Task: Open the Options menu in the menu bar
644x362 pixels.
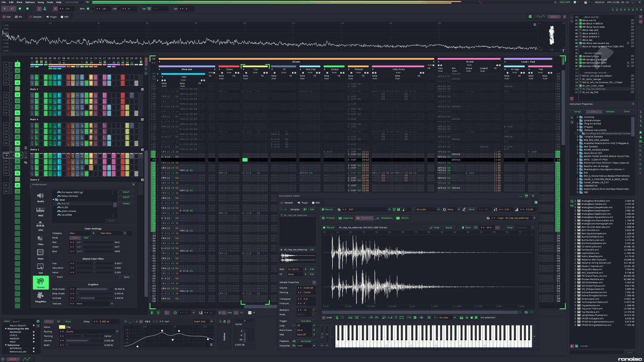Action: (x=30, y=2)
